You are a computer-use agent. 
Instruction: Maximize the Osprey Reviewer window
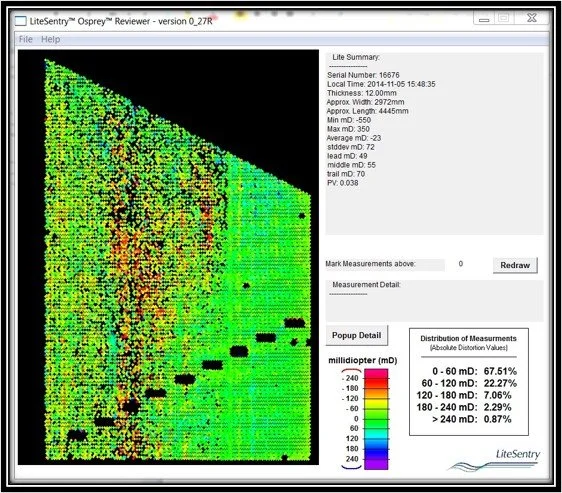pos(504,18)
